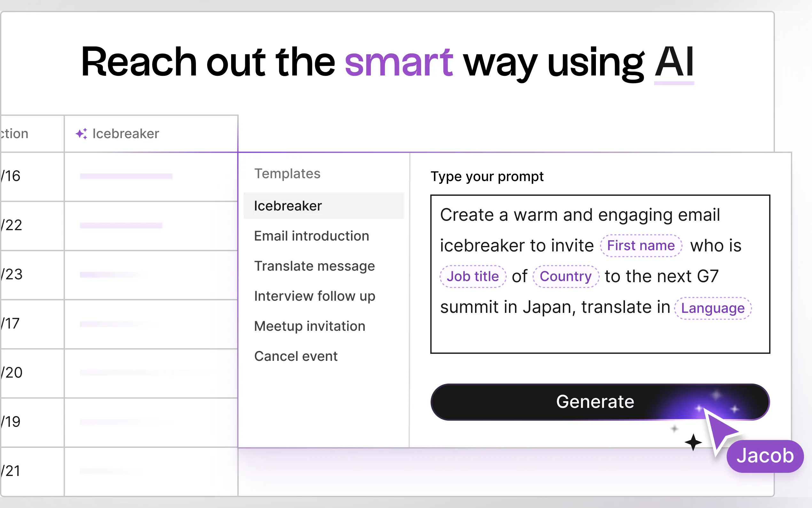This screenshot has width=812, height=508.
Task: Click the Jacob name badge
Action: pos(765,456)
